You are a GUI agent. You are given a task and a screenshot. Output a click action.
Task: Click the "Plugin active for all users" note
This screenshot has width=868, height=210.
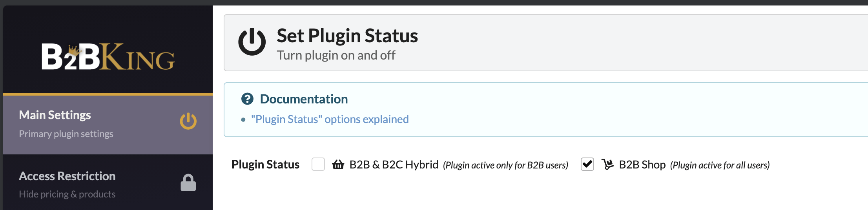[720, 165]
